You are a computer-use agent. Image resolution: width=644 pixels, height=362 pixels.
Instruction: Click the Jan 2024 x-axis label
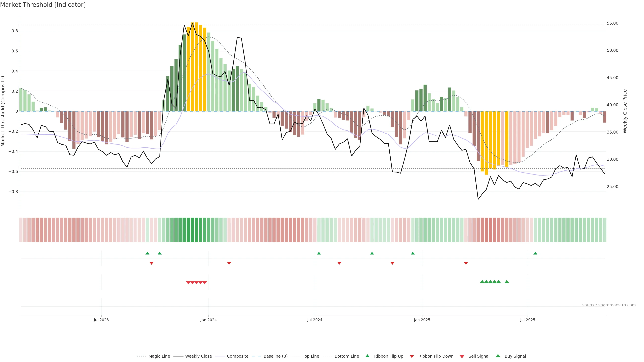click(x=208, y=320)
